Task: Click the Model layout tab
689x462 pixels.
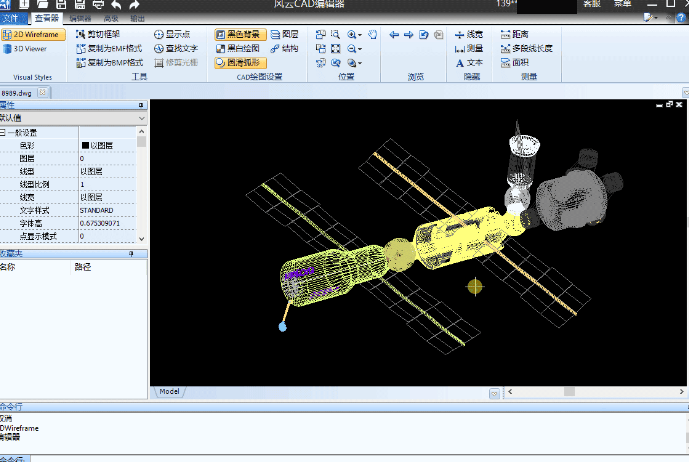Action: coord(169,391)
